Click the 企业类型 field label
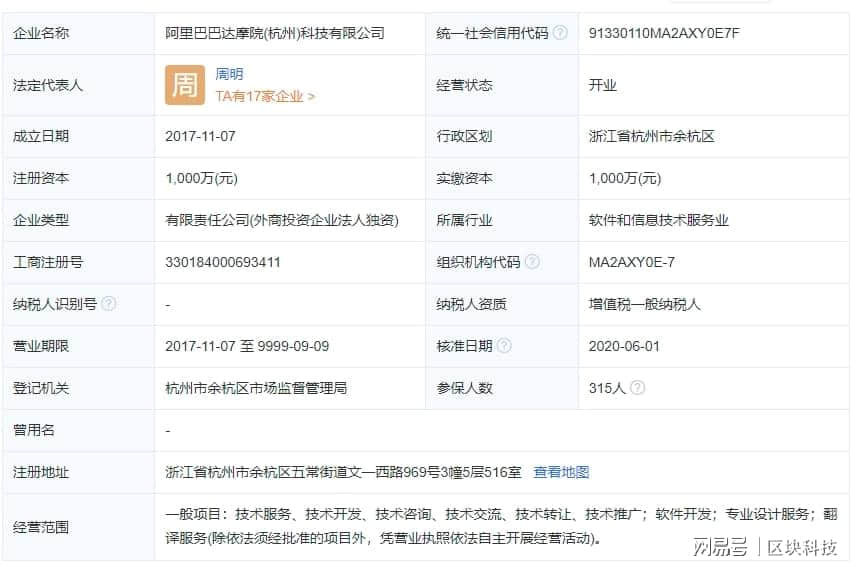Image resolution: width=856 pixels, height=567 pixels. [x=41, y=220]
